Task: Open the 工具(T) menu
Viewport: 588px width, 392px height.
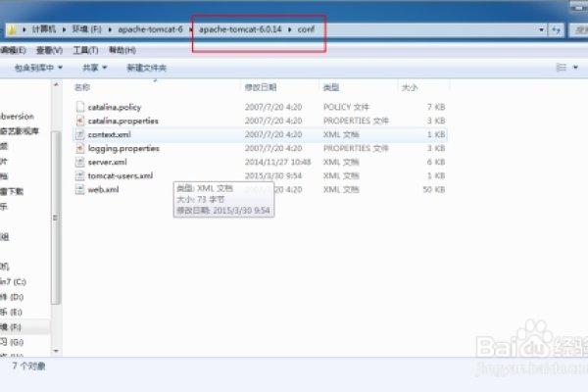Action: 85,50
